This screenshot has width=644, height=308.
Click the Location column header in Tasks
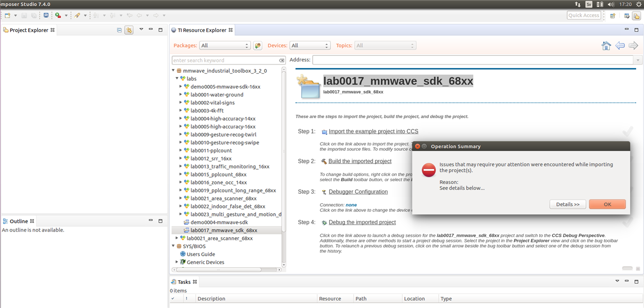coord(420,299)
